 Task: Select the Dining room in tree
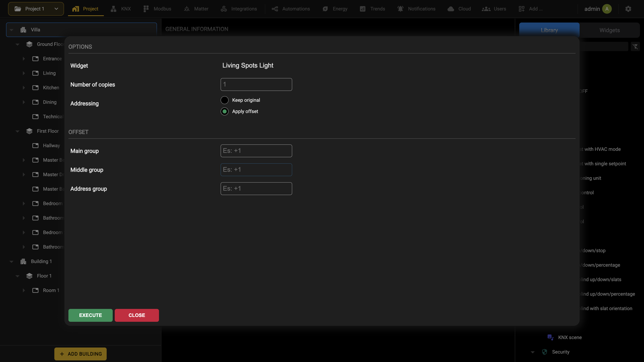pyautogui.click(x=50, y=102)
